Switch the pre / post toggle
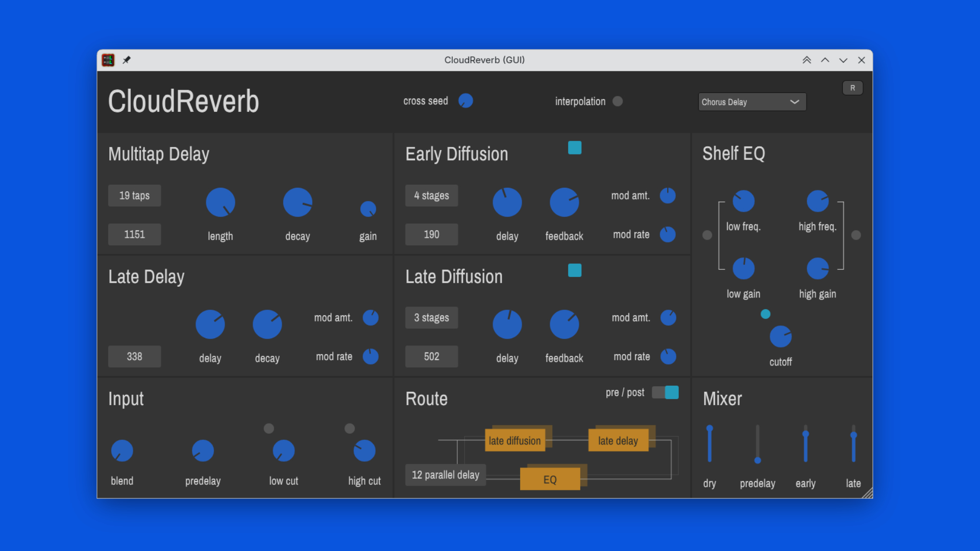 tap(665, 392)
